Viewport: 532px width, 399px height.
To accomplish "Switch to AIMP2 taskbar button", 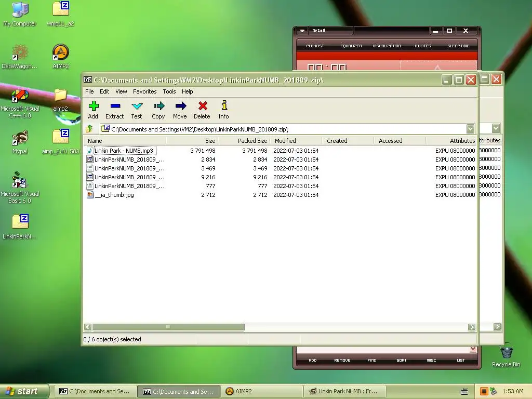I will point(262,391).
